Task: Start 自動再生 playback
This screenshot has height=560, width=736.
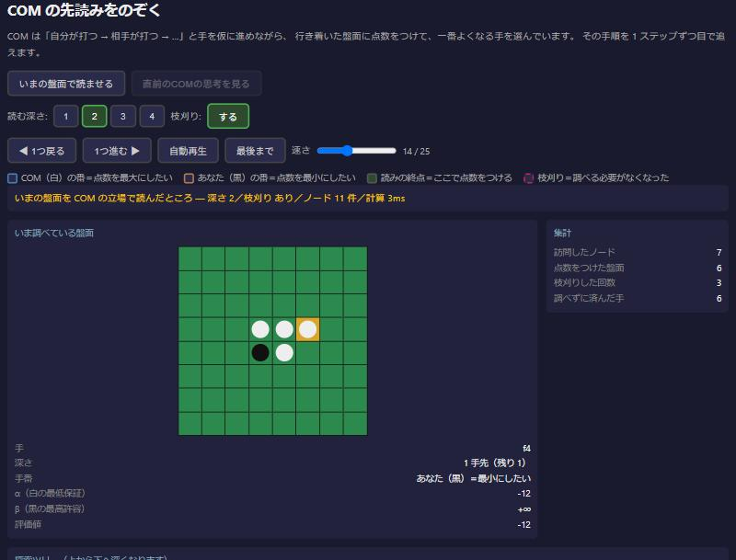Action: click(189, 151)
